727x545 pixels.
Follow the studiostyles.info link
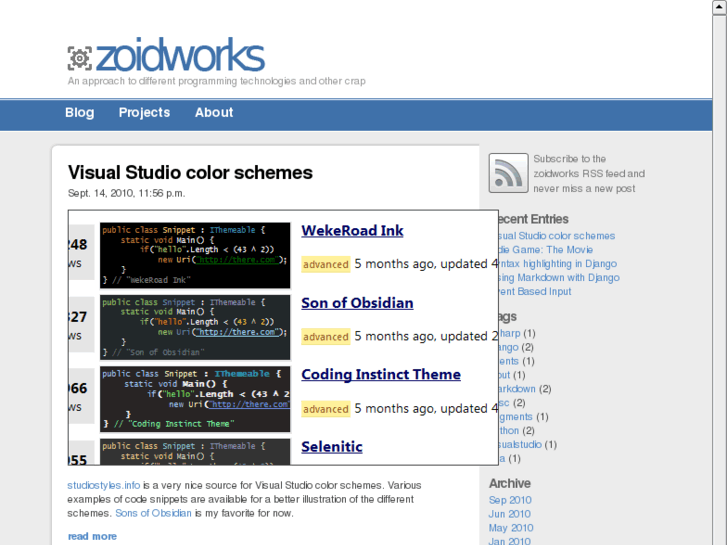tap(103, 485)
